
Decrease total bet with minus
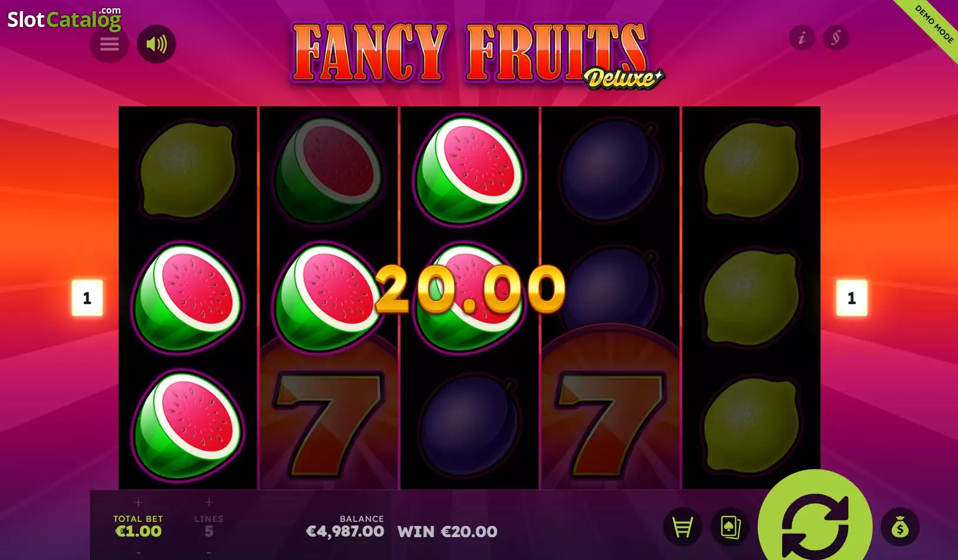pyautogui.click(x=138, y=553)
